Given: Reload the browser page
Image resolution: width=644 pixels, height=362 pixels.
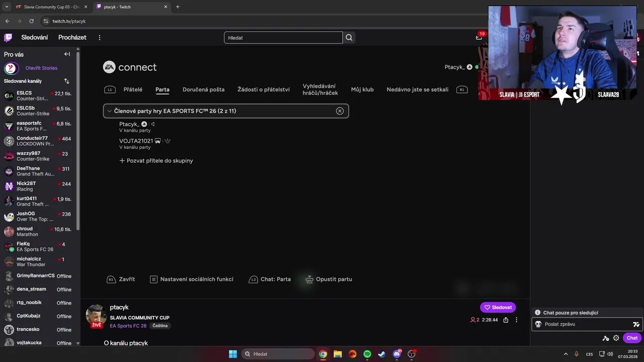Looking at the screenshot, I should (31, 21).
